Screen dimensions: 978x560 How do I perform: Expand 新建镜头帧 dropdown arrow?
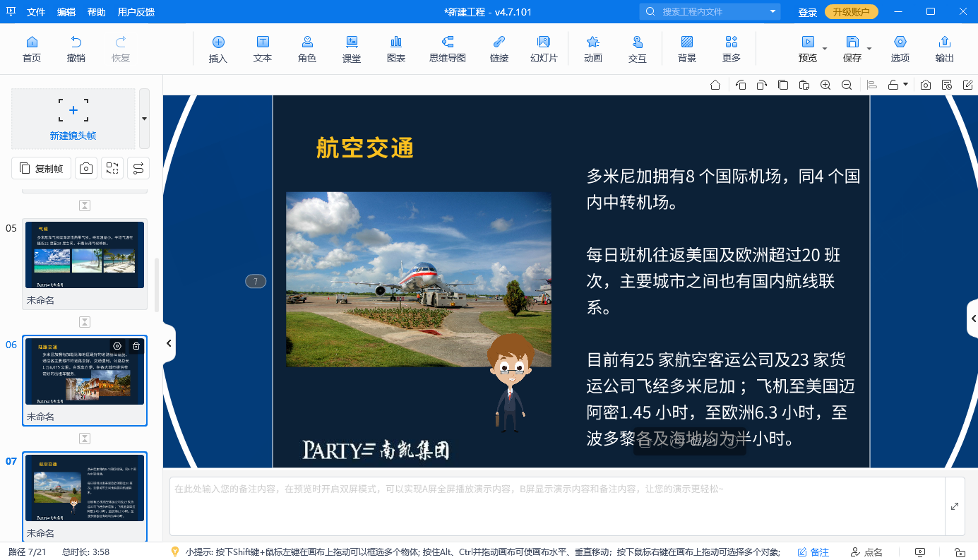coord(144,119)
